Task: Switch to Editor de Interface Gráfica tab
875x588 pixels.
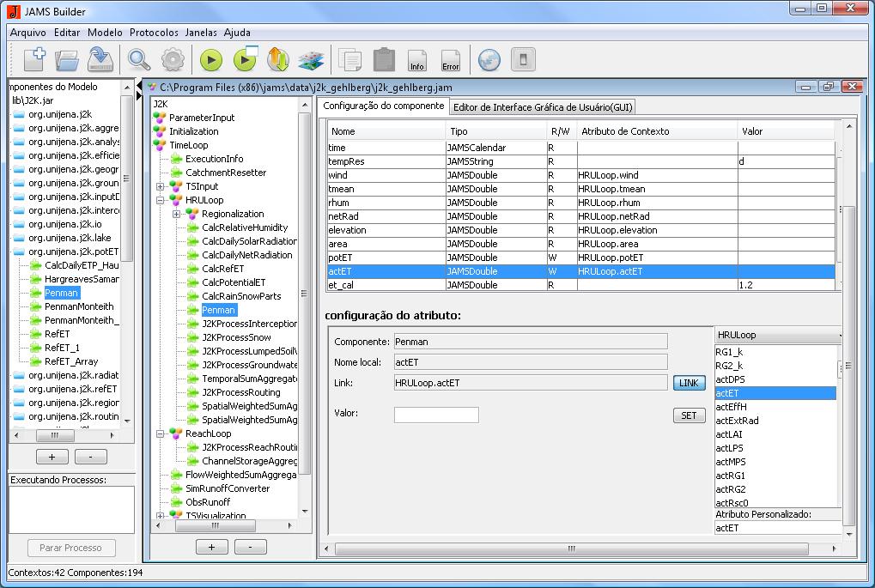Action: pos(543,106)
